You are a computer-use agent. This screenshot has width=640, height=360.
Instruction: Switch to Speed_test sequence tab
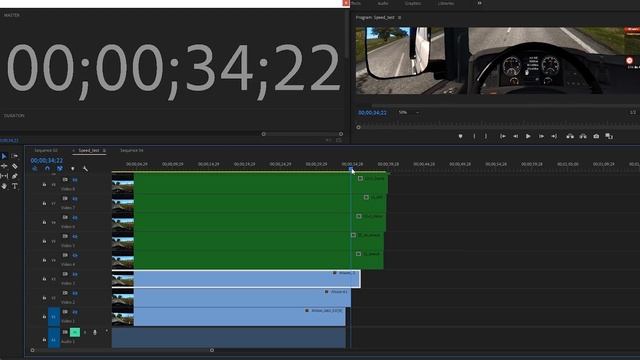pyautogui.click(x=89, y=151)
